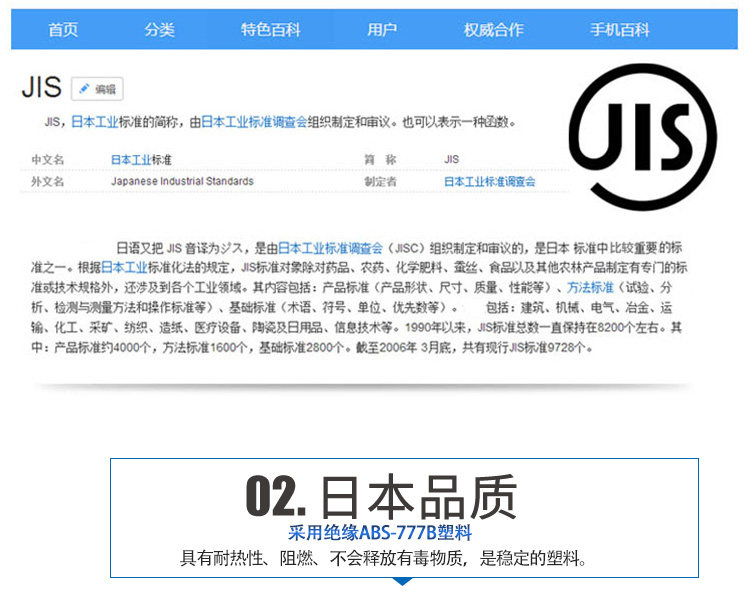Click the 编辑 edit button
Screen dimensions: 750x598
coord(97,89)
